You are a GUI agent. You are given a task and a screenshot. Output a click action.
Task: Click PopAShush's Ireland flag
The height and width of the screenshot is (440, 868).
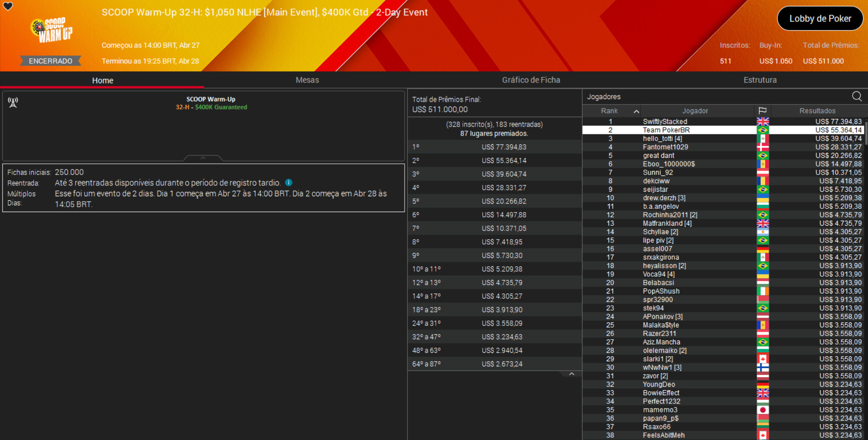[763, 291]
